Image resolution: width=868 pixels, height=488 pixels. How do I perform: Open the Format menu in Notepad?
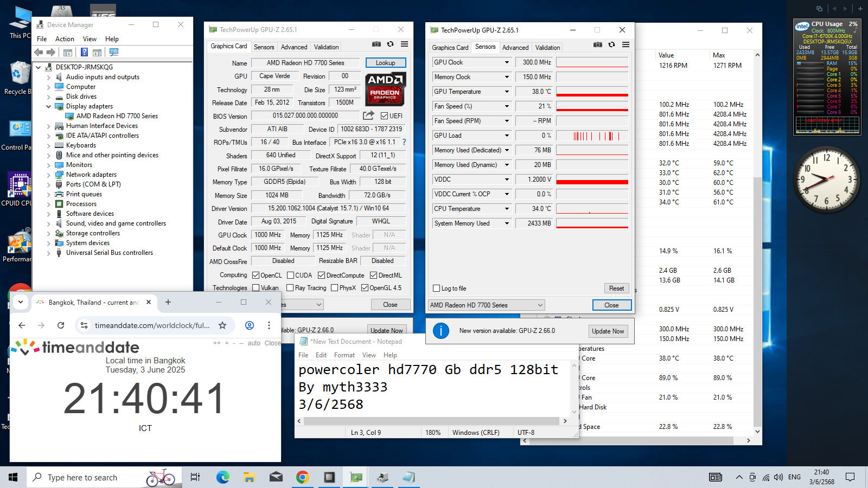point(344,355)
